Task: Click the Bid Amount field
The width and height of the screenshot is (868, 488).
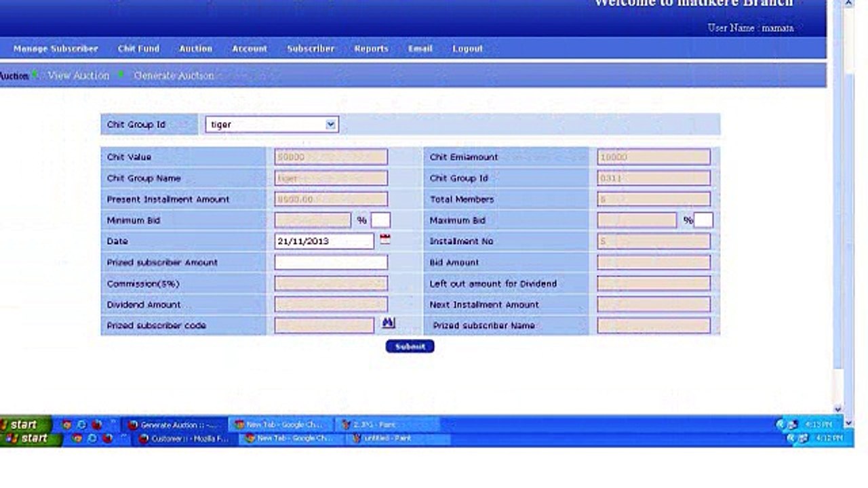Action: tap(654, 262)
